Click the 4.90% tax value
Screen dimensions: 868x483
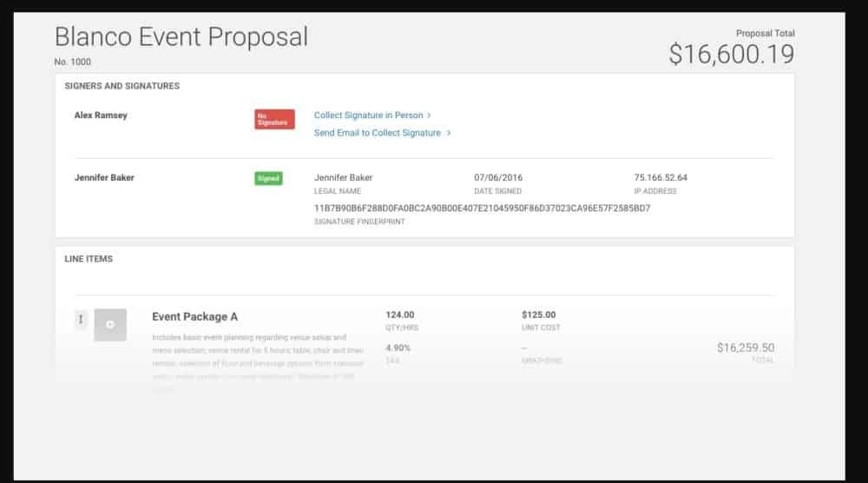point(398,347)
